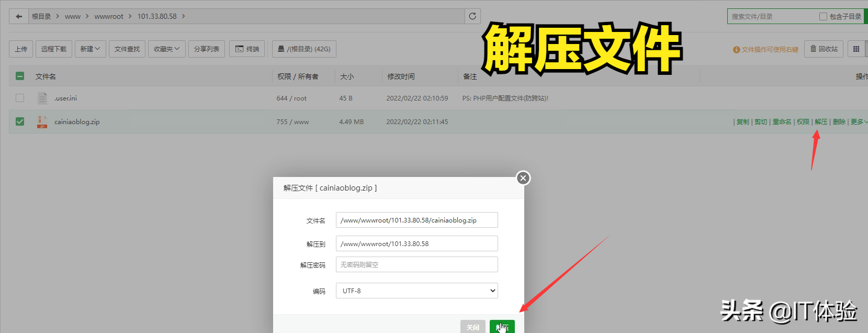Click 远程下载 button
Image resolution: width=868 pixels, height=333 pixels.
54,49
